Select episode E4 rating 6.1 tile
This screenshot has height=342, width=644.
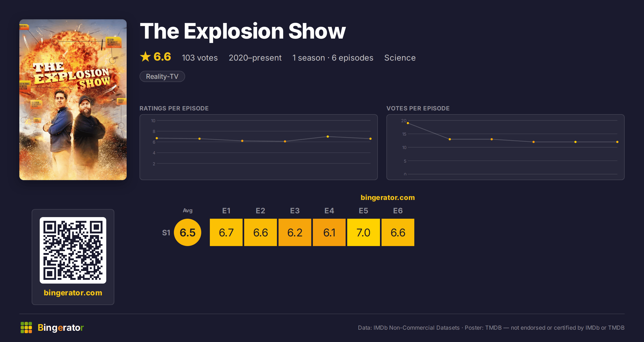pos(329,232)
